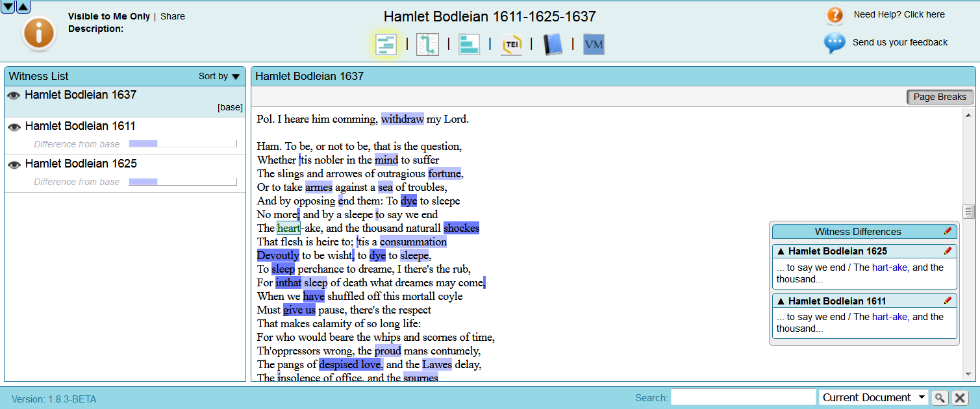Click highlighted word 'sea'
Image resolution: width=980 pixels, height=409 pixels.
point(386,187)
